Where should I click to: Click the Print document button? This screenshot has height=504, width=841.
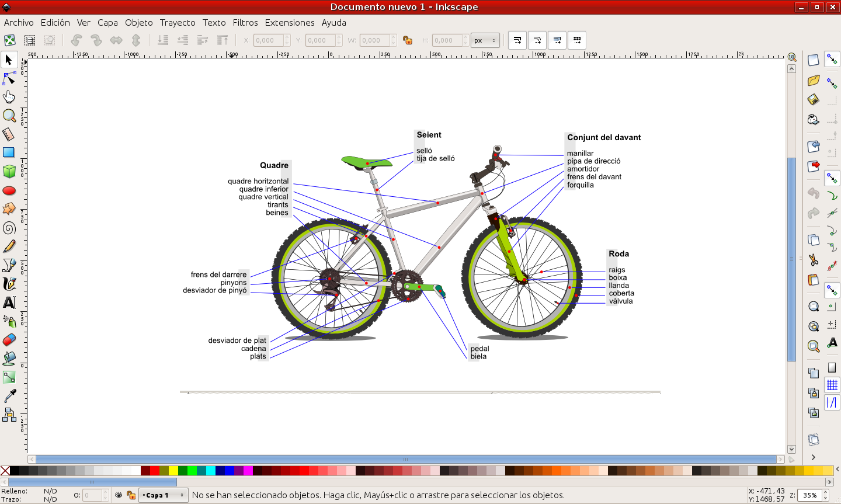(x=813, y=120)
